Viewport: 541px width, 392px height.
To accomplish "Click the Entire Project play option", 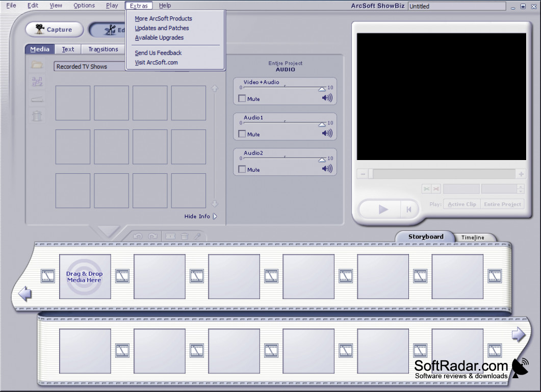I will (x=502, y=204).
